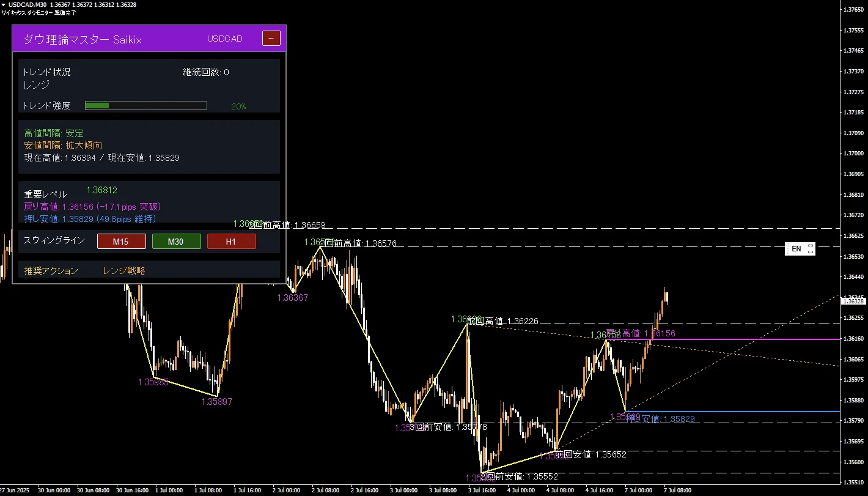Screen dimensions: 868x496
Task: Click the 押し安値 1.35829 text in the panel
Action: coord(90,218)
